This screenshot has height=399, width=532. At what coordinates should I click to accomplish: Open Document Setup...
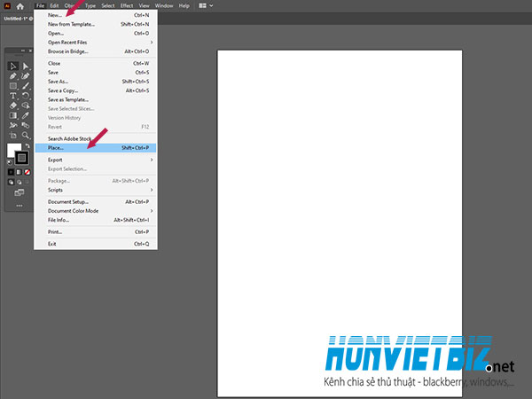96,202
